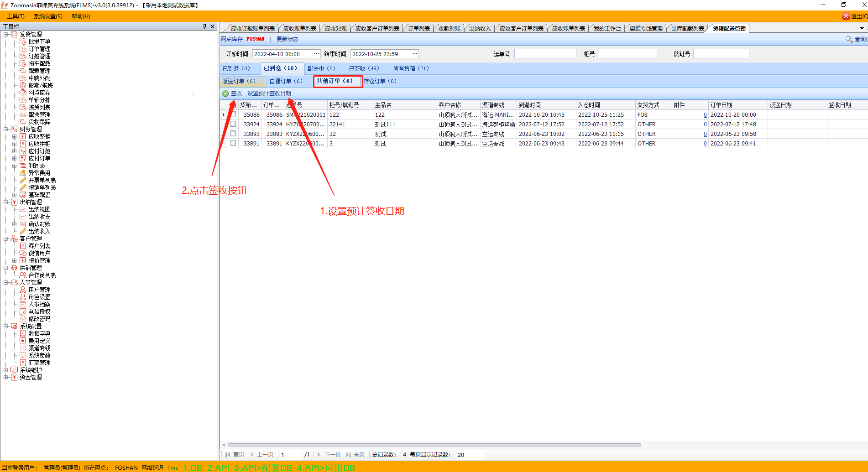Select the checkbox for row 33891
This screenshot has height=472, width=868.
click(233, 143)
